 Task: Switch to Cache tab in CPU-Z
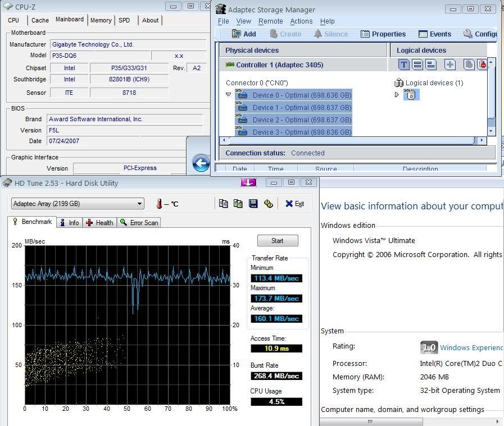(x=40, y=20)
